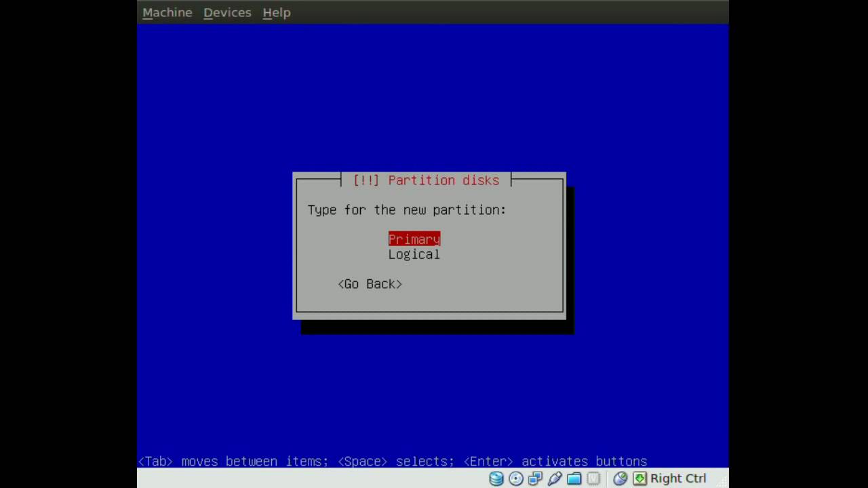Select the Primary partition type
Screen dimensions: 868x488
pos(414,239)
